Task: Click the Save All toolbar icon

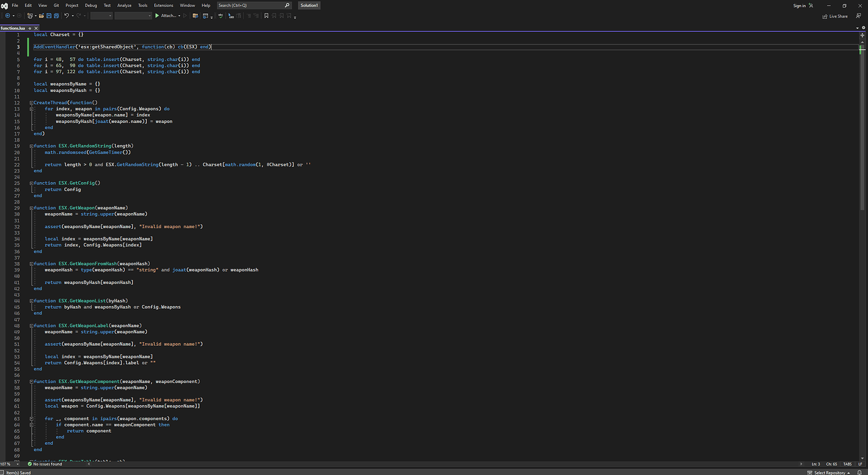Action: coord(56,16)
